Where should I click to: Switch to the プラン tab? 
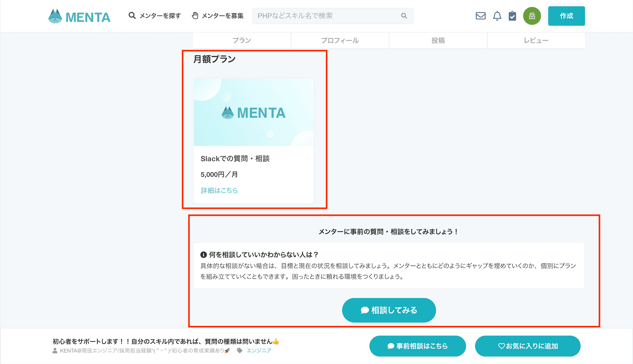click(x=242, y=41)
